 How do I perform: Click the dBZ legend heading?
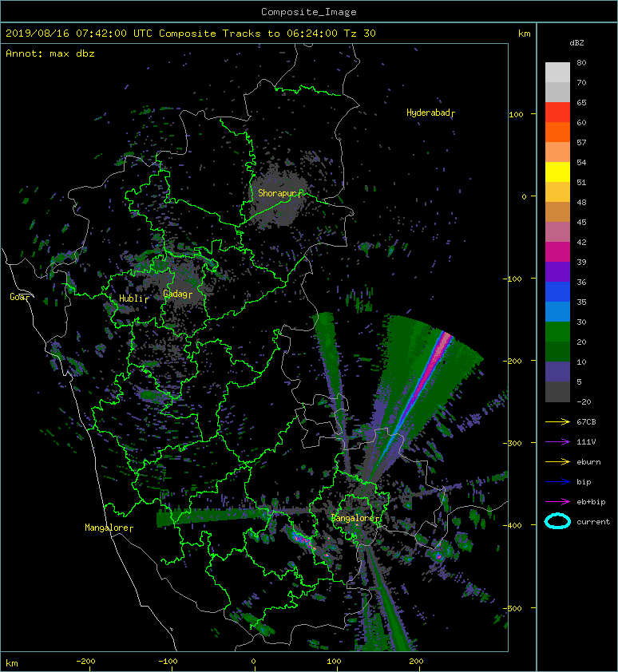coord(576,43)
